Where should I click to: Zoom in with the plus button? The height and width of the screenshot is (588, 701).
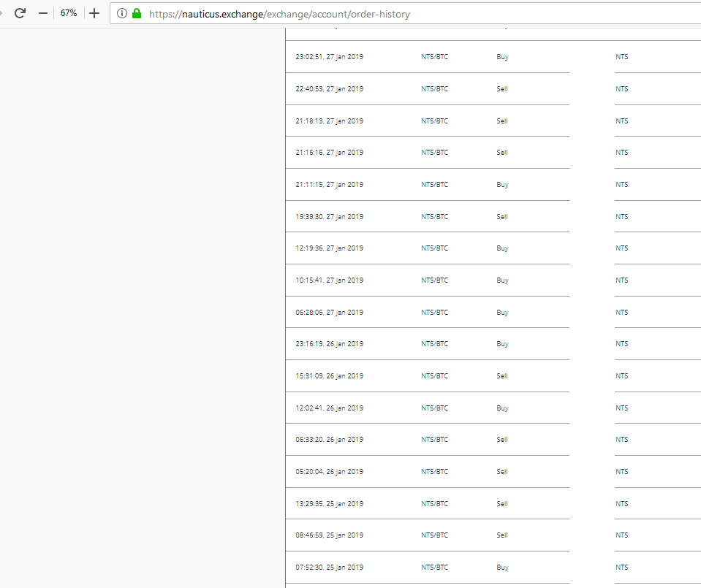(94, 13)
